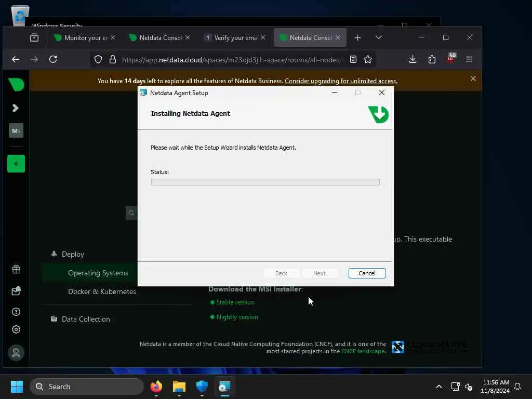The height and width of the screenshot is (399, 532).
Task: Open File Explorer from the taskbar
Action: tap(179, 387)
